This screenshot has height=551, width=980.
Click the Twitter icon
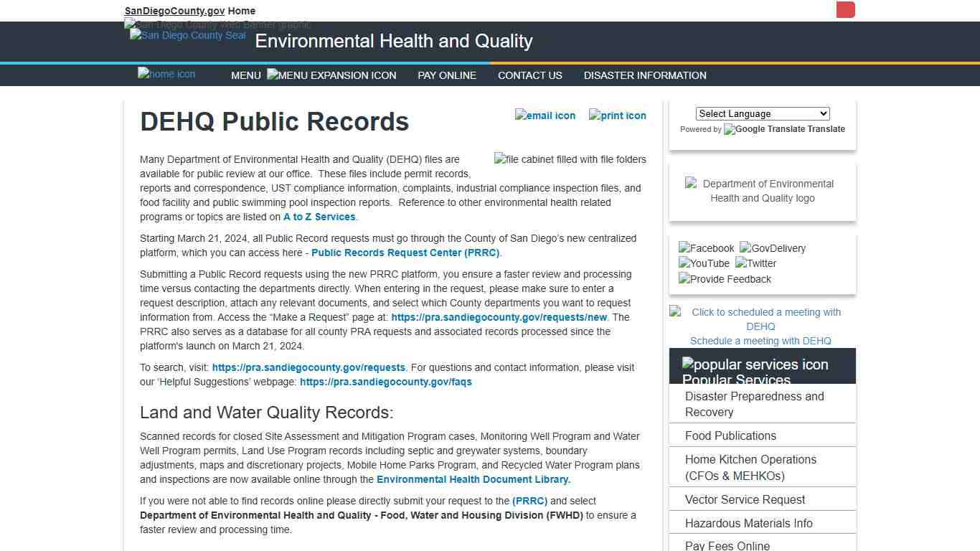click(755, 263)
